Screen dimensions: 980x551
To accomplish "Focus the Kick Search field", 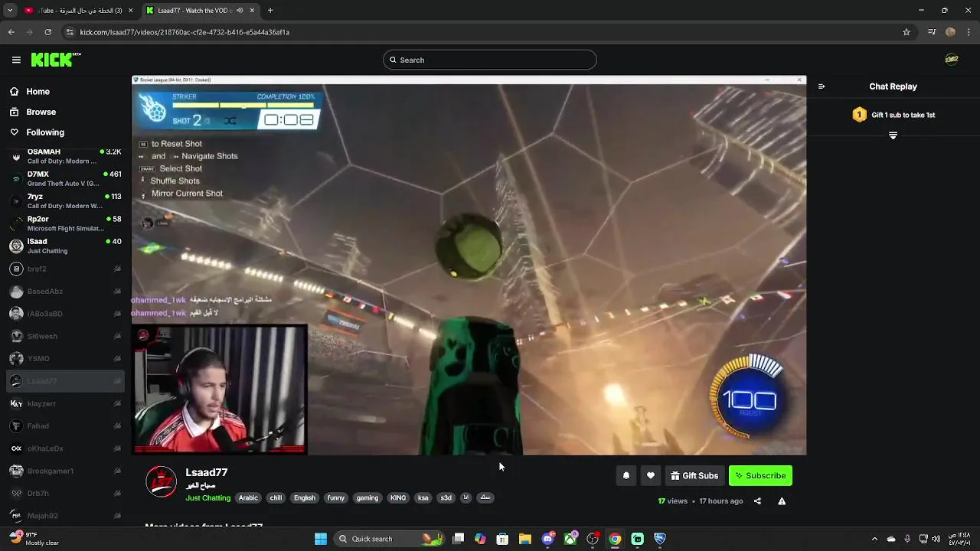I will pyautogui.click(x=490, y=60).
